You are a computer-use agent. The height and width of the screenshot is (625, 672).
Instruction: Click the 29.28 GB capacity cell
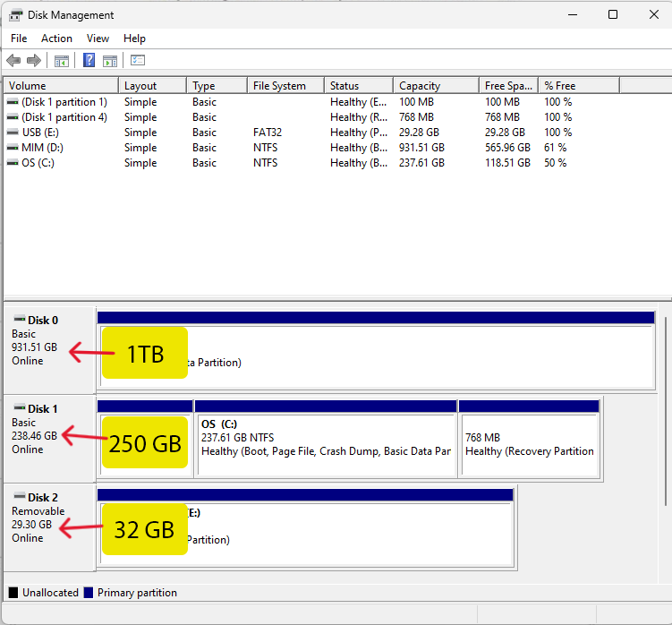[x=419, y=133]
